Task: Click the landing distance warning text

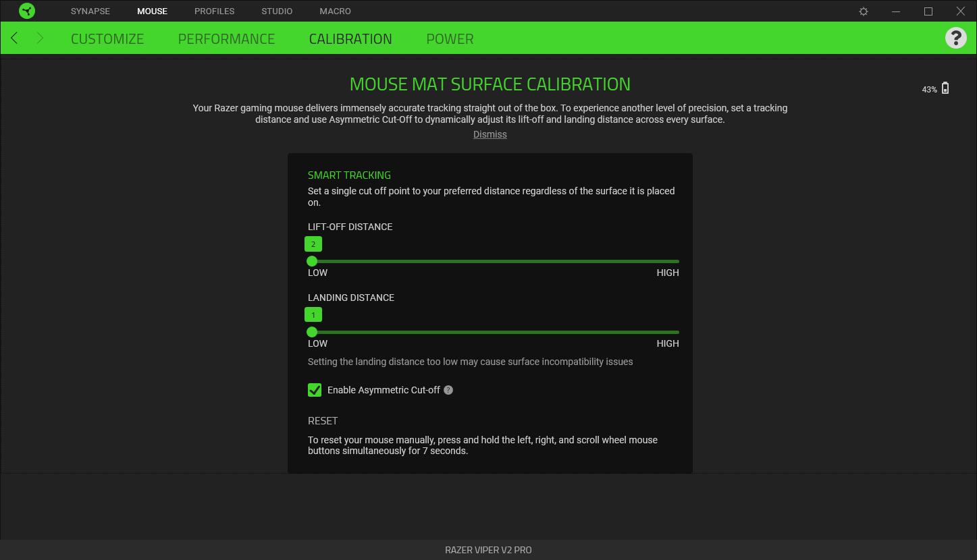Action: [x=471, y=362]
